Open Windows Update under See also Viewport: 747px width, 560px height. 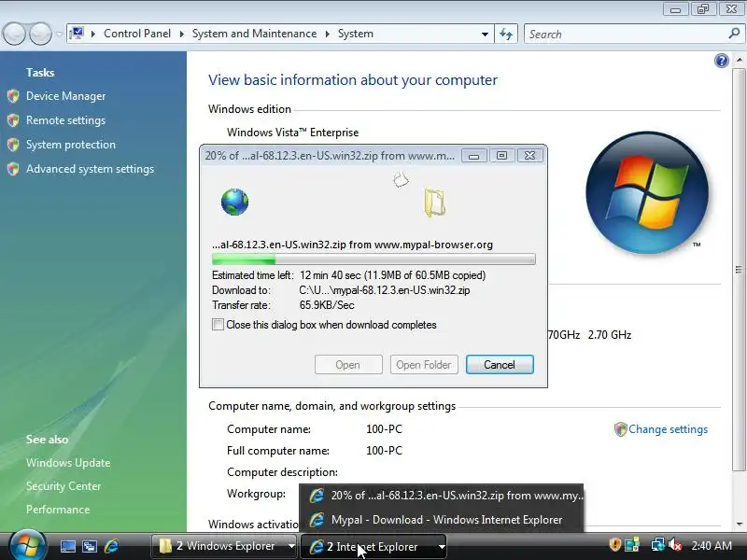coord(68,463)
